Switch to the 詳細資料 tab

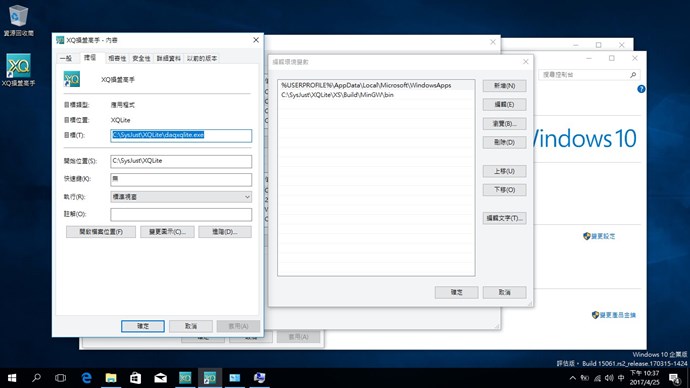169,58
